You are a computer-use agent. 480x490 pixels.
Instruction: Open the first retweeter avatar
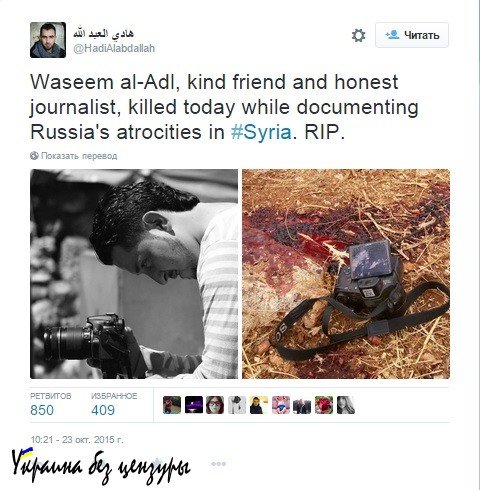tap(172, 405)
